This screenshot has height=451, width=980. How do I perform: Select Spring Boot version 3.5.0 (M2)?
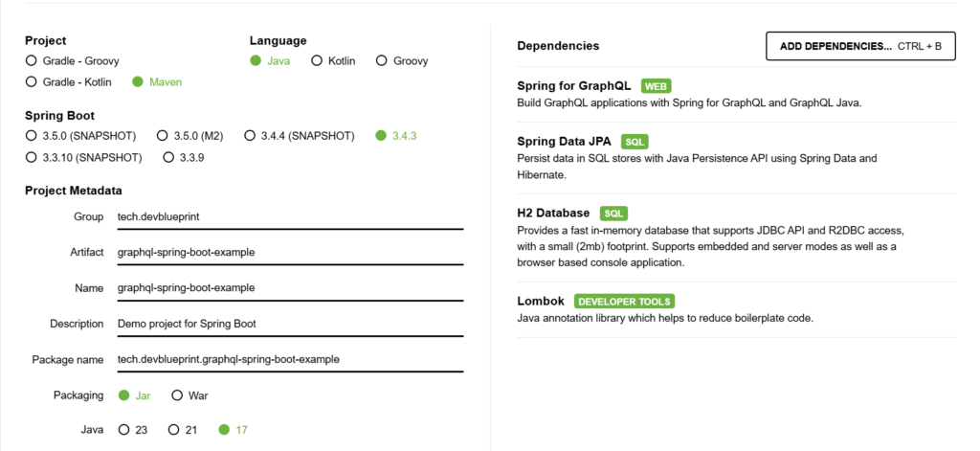click(x=163, y=135)
